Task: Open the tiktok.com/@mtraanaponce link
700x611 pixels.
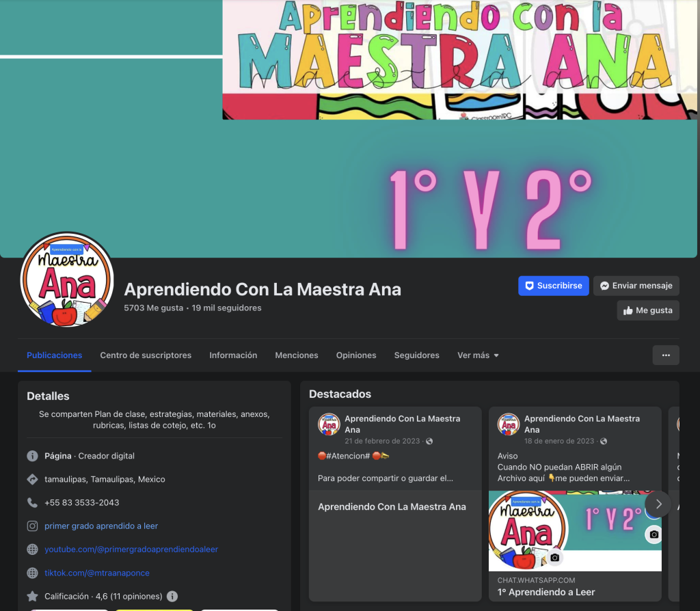Action: coord(97,573)
